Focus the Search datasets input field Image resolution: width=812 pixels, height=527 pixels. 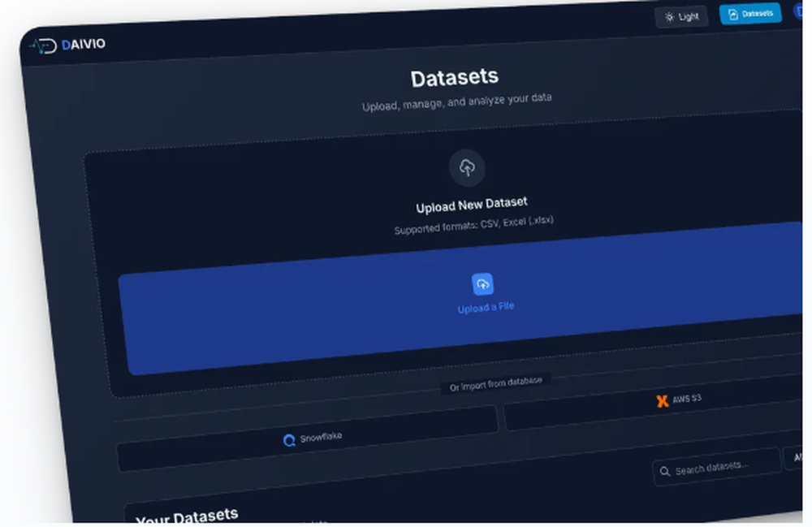tap(717, 468)
